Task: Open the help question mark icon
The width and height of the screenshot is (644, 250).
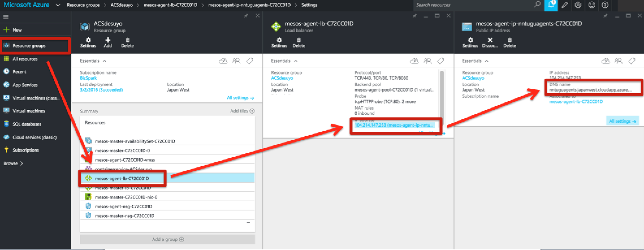Action: [x=605, y=5]
